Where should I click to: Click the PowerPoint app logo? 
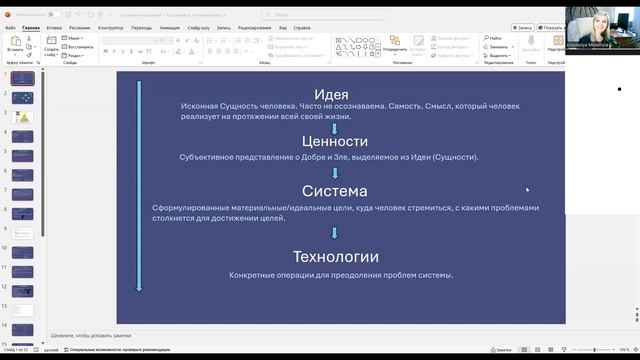[8, 15]
